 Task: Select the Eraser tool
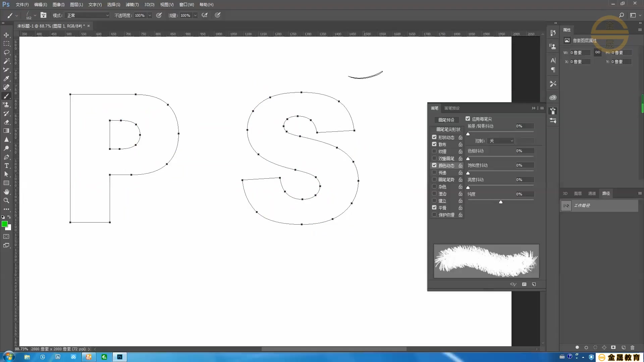tap(6, 122)
